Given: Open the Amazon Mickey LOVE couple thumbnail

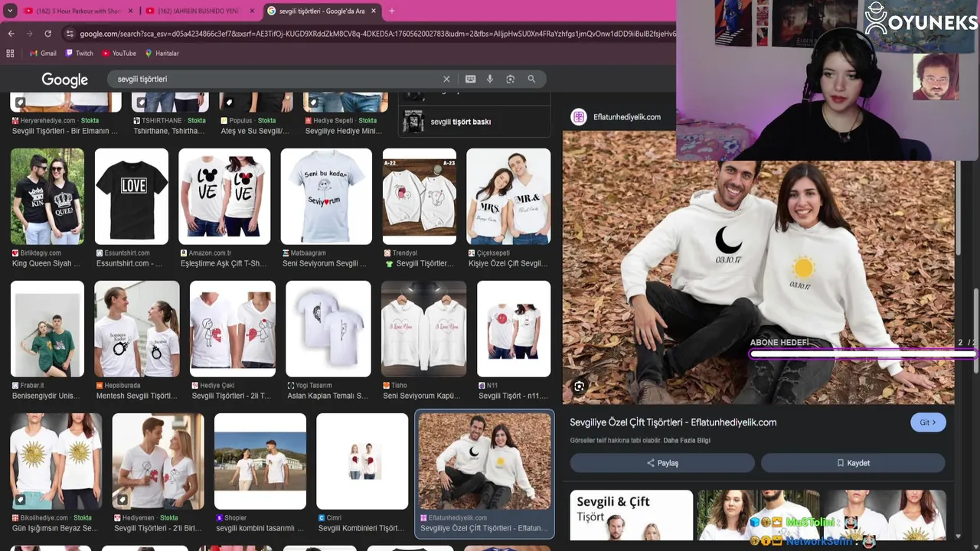Looking at the screenshot, I should pyautogui.click(x=224, y=197).
